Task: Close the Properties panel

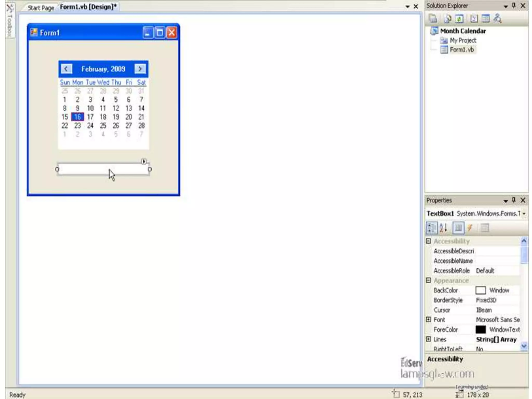Action: click(523, 200)
